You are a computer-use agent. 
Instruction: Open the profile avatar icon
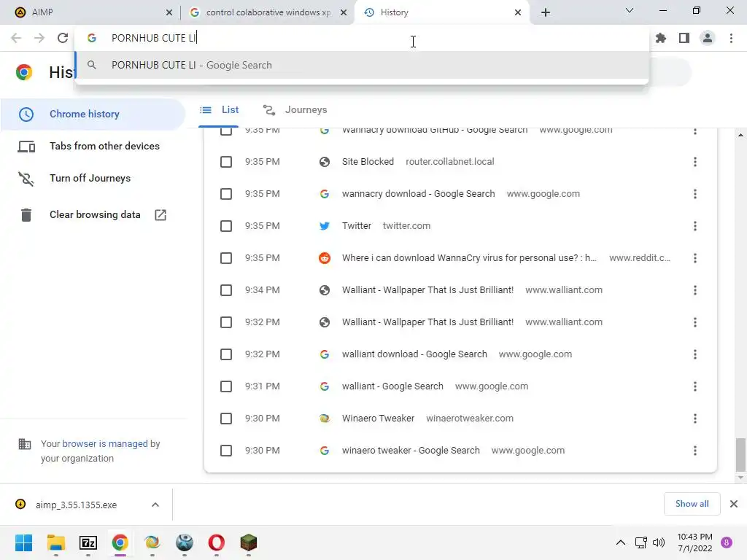pos(708,38)
